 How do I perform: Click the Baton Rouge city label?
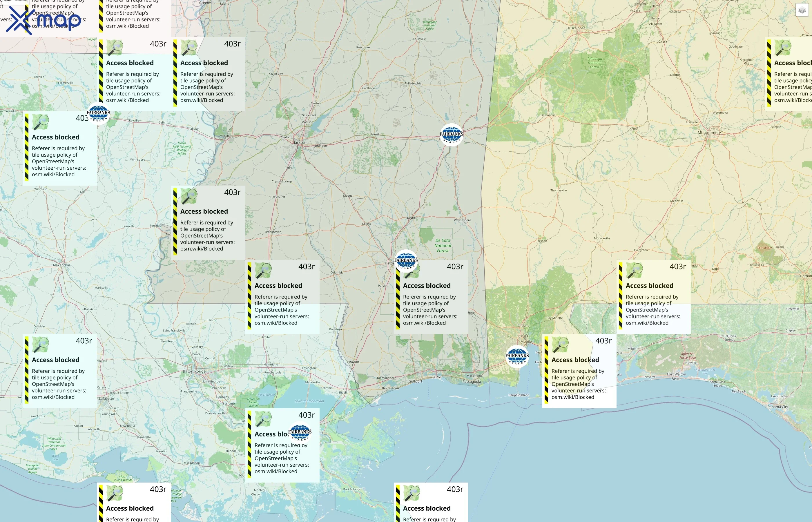(194, 371)
